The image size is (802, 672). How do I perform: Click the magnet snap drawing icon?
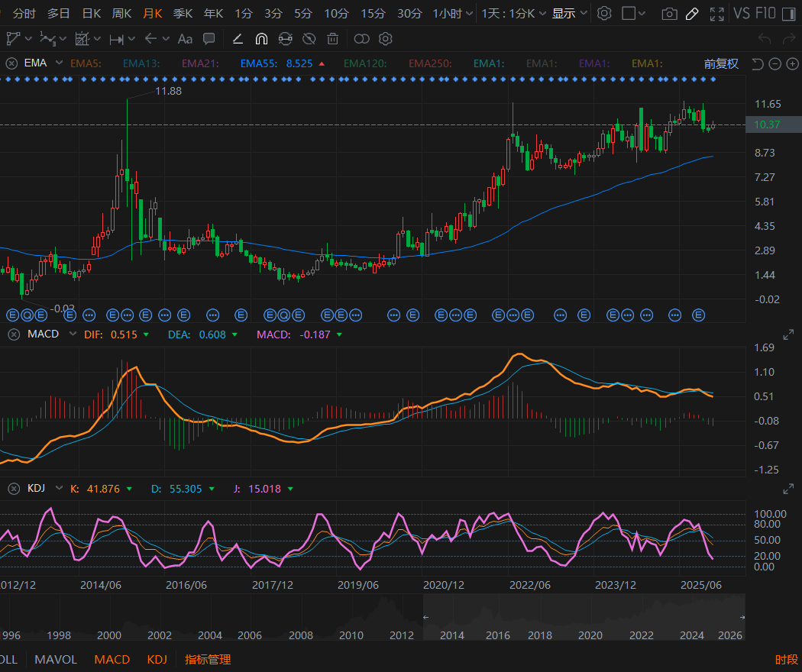261,38
